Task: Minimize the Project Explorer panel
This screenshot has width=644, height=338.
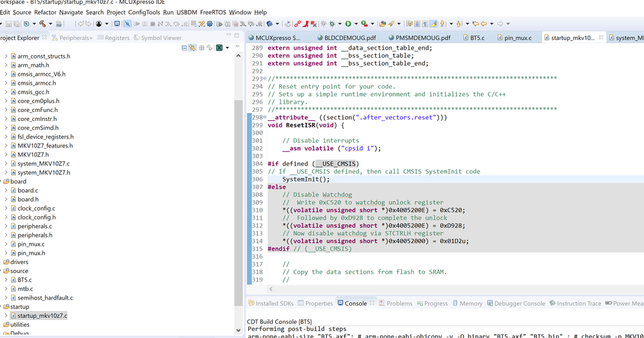Action: tap(228, 35)
